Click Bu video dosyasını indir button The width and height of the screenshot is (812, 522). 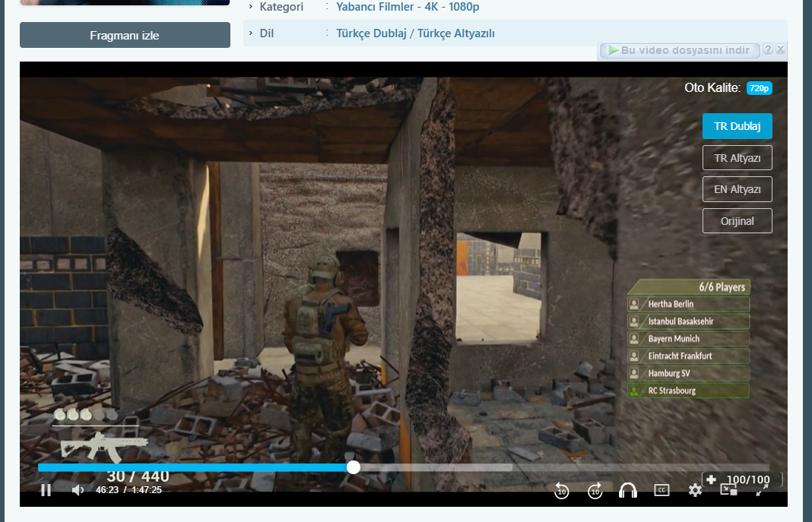tap(680, 50)
